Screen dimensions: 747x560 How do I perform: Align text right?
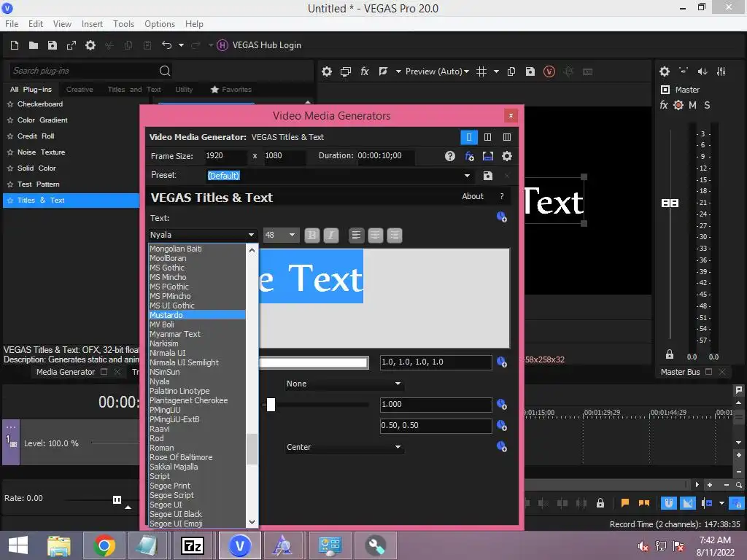coord(395,236)
